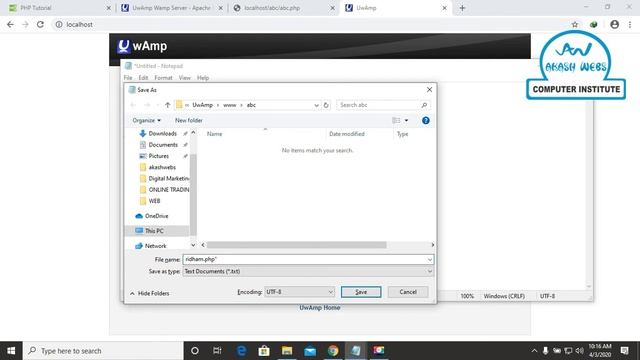640x360 pixels.
Task: Open the Save as type dropdown
Action: pos(308,271)
